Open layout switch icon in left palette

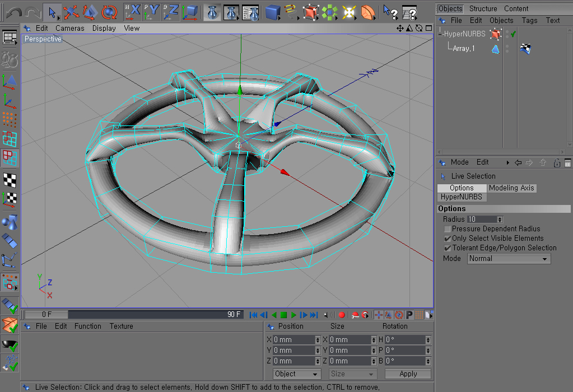pyautogui.click(x=10, y=38)
